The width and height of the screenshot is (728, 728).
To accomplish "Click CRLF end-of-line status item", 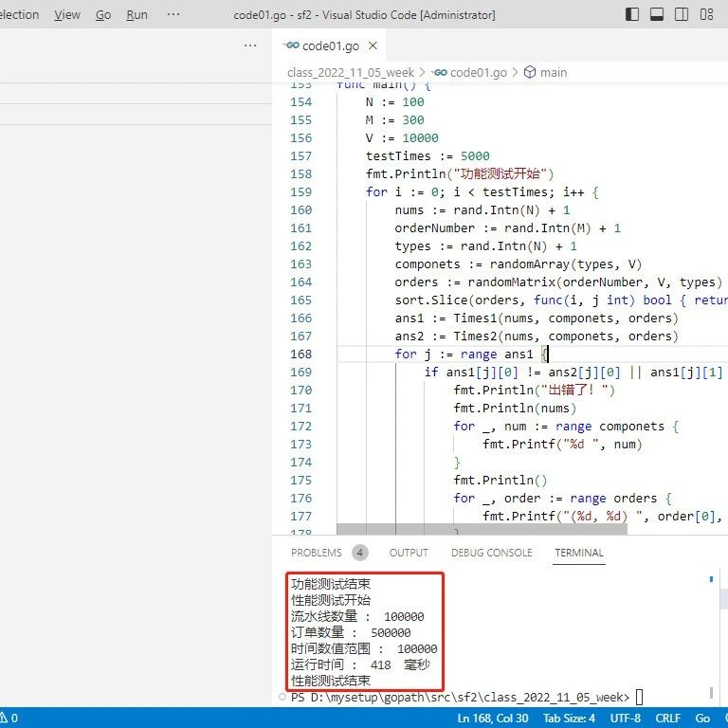I will click(x=667, y=719).
